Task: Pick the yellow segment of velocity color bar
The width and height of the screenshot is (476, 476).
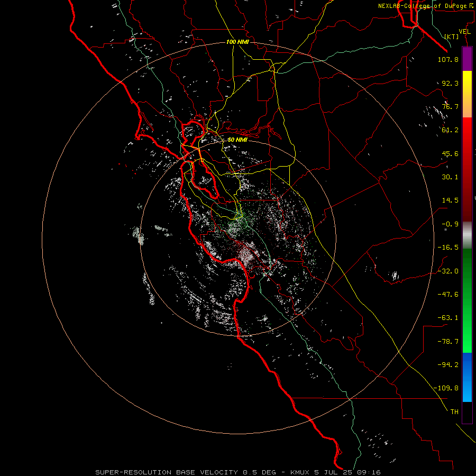Action: click(x=467, y=83)
